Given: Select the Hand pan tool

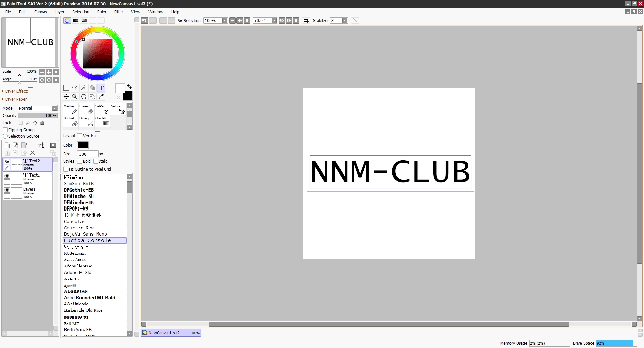Looking at the screenshot, I should 93,97.
